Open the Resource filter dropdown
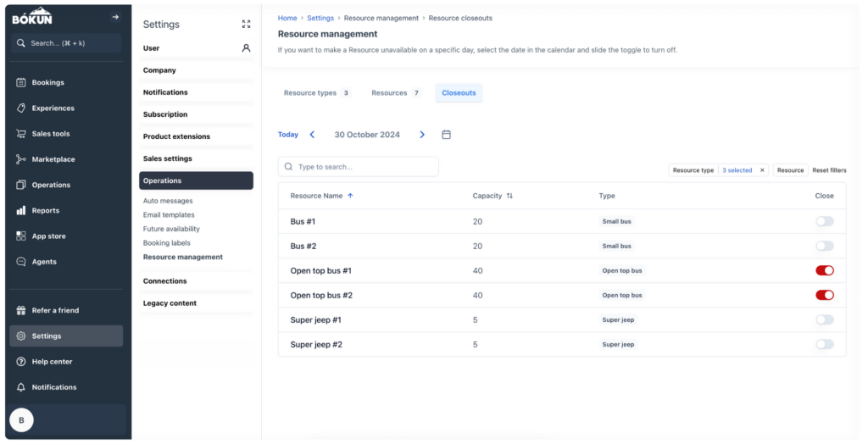868x444 pixels. (790, 170)
